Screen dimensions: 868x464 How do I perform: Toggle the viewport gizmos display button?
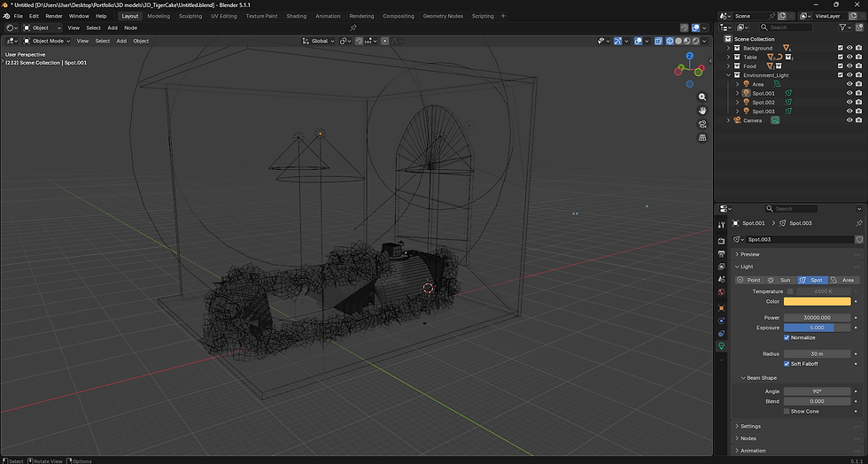tap(618, 41)
